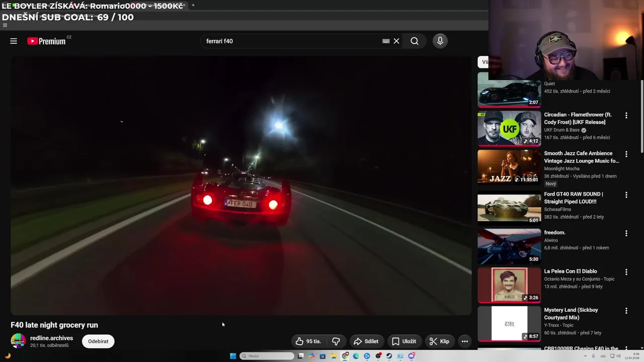Open Smooth Jazz Cafe Ambience video title
Screen dimensions: 644x362
pyautogui.click(x=582, y=157)
